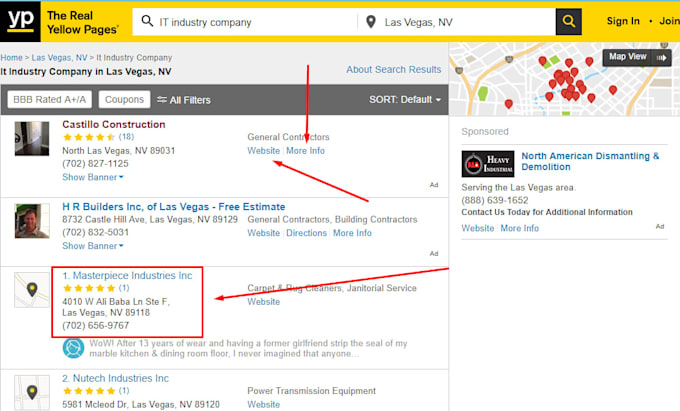Expand Show Banner under H R Builders

click(93, 246)
